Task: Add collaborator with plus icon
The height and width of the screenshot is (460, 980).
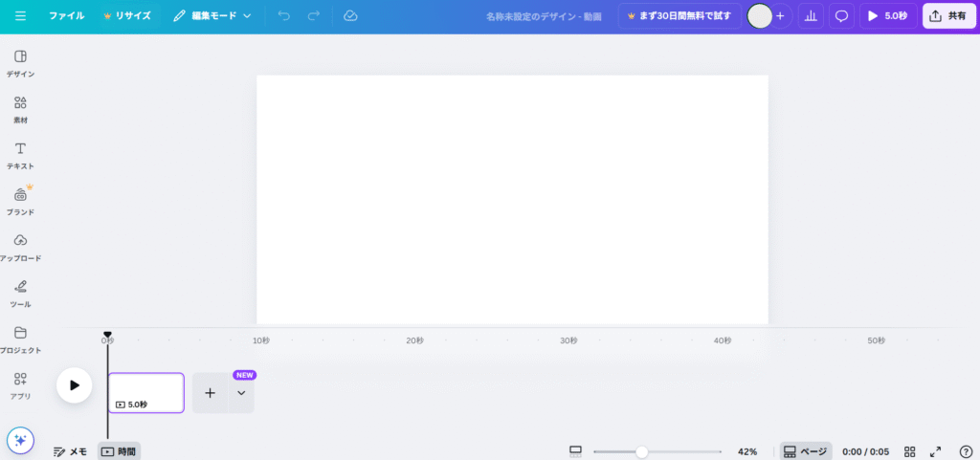Action: [x=780, y=15]
